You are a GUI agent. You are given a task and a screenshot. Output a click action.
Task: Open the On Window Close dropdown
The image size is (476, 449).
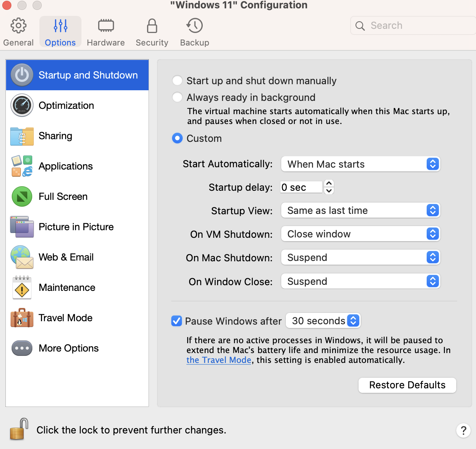point(360,281)
